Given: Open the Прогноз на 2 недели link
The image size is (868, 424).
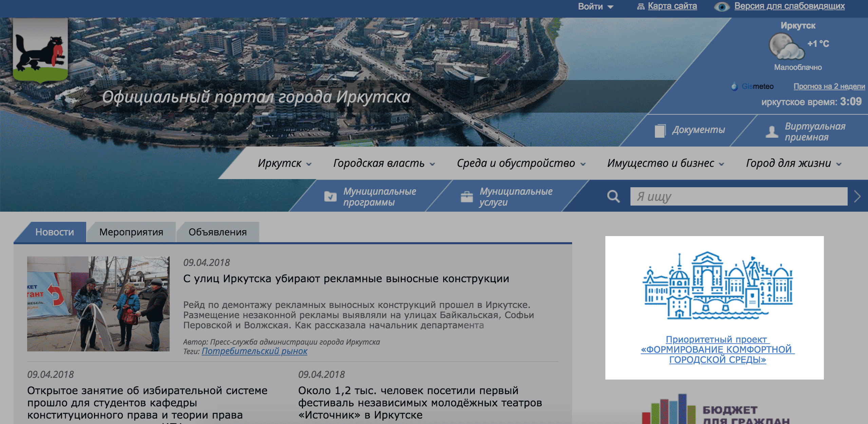Looking at the screenshot, I should click(829, 86).
